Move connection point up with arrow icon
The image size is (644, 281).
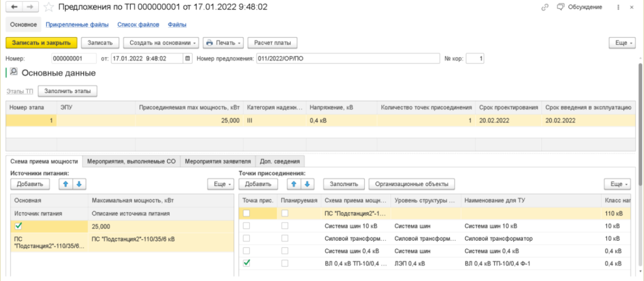(293, 184)
